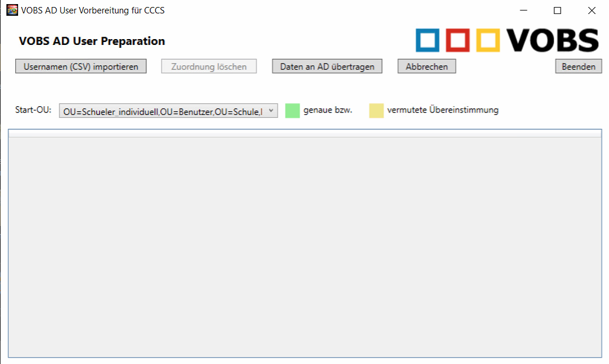Click the 'genaue bzw.' legend label
Screen dimensions: 609x364
click(327, 110)
